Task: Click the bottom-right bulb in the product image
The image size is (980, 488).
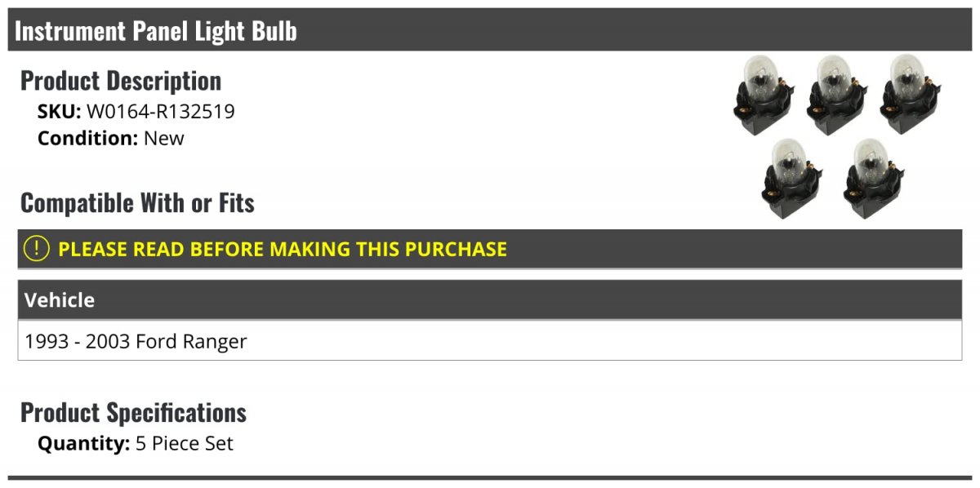Action: tap(875, 179)
